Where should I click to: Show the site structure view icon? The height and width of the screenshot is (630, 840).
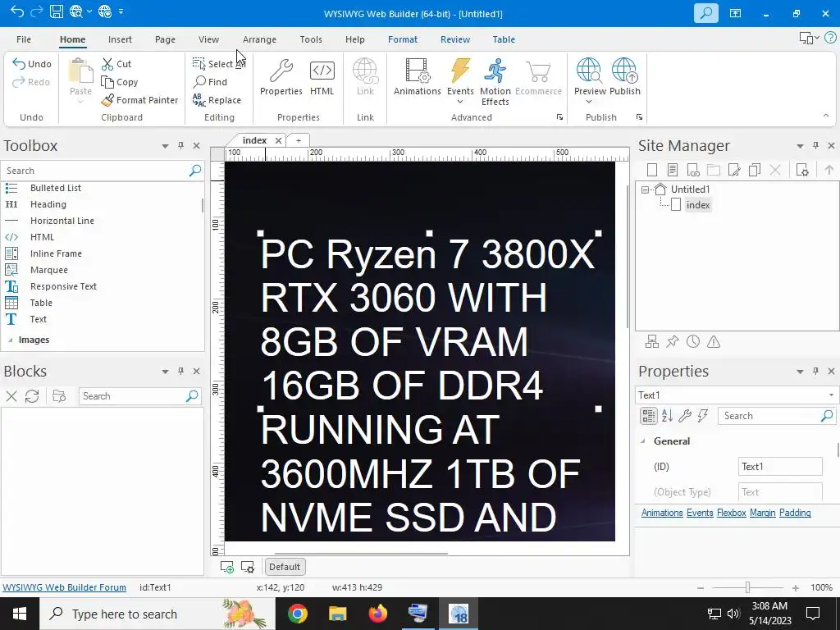pyautogui.click(x=652, y=342)
